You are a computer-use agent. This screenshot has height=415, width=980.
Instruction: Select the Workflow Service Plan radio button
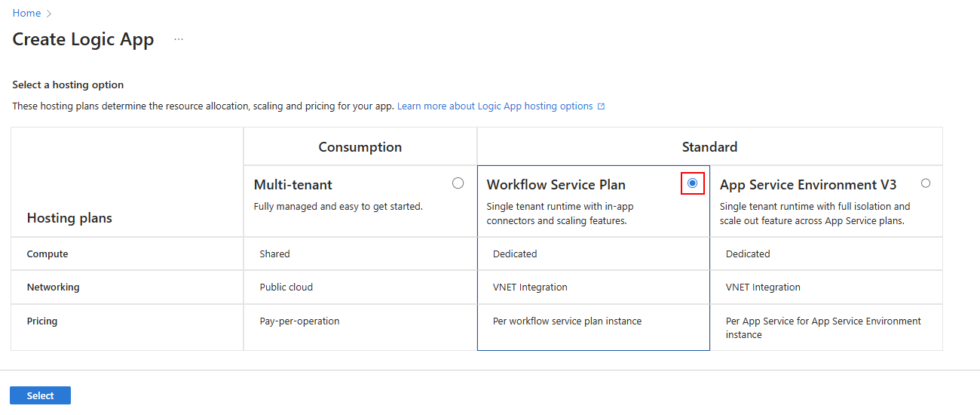[692, 183]
